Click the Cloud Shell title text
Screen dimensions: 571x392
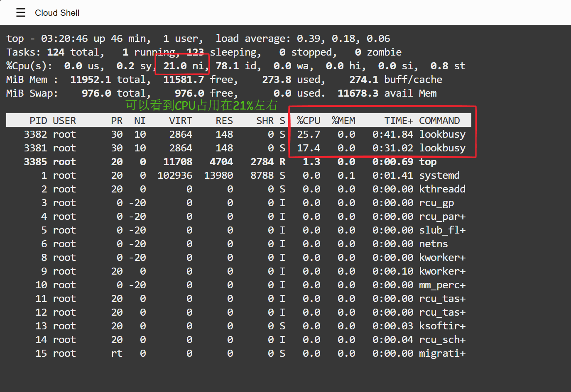[57, 13]
